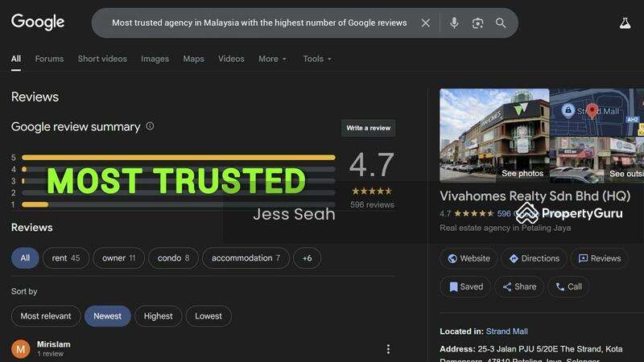Click the magnifying glass search icon

coord(501,23)
